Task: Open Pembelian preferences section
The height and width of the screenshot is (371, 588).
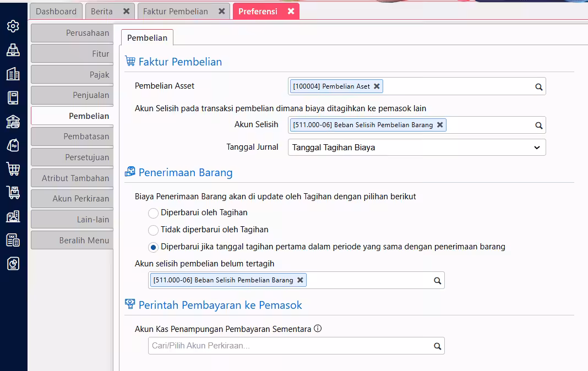Action: coord(72,116)
